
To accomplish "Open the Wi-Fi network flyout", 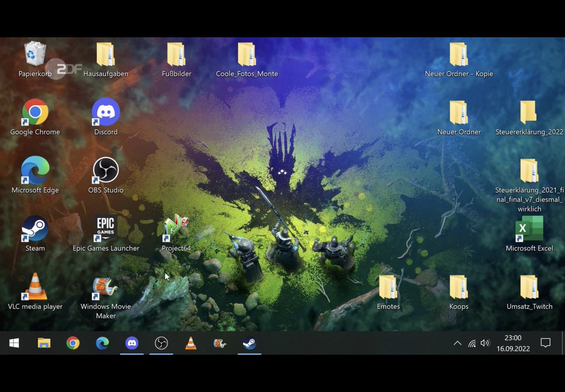I will pos(472,344).
